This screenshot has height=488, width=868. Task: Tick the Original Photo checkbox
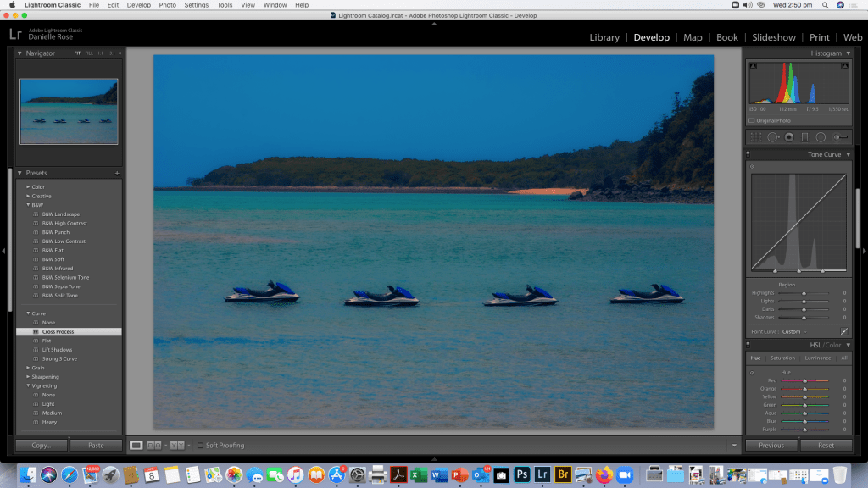click(x=752, y=121)
